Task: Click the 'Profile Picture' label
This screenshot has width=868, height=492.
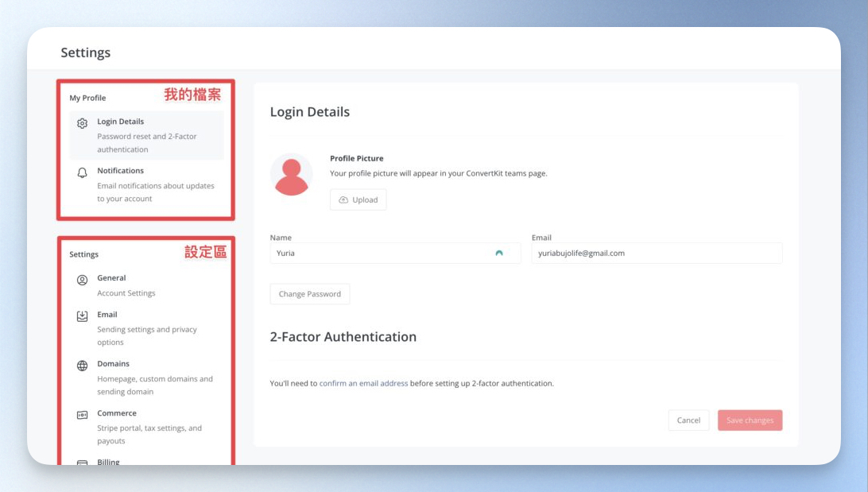Action: pyautogui.click(x=356, y=158)
